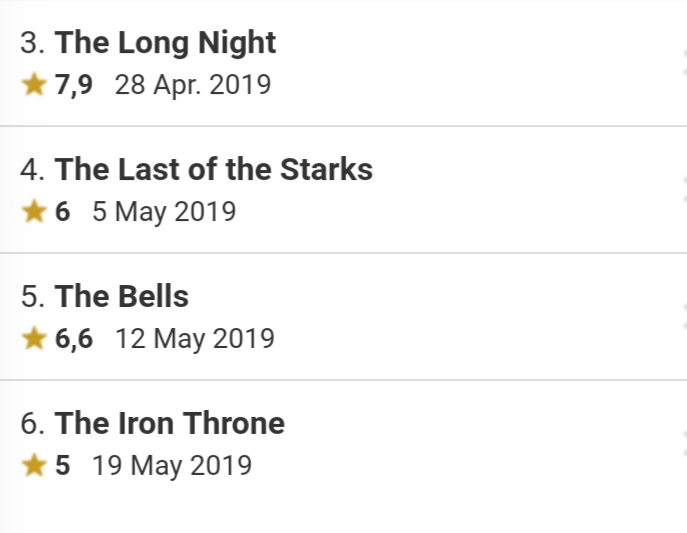The image size is (687, 533).
Task: Open The Last of the Starks episode
Action: click(x=214, y=169)
